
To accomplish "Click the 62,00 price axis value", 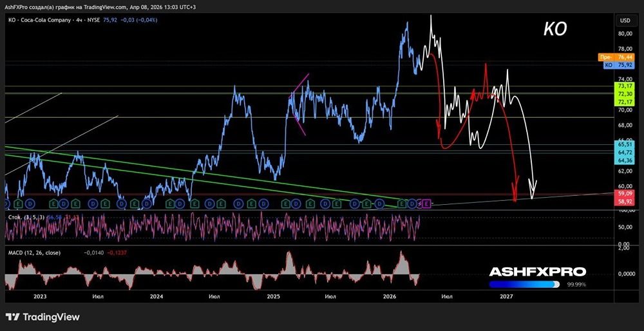I will [x=625, y=171].
